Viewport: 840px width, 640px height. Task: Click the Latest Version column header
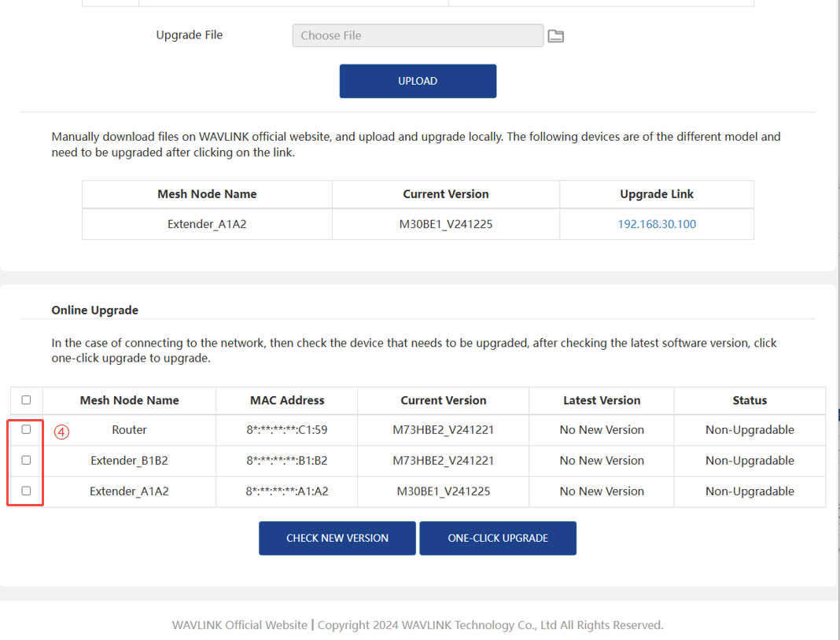(602, 400)
